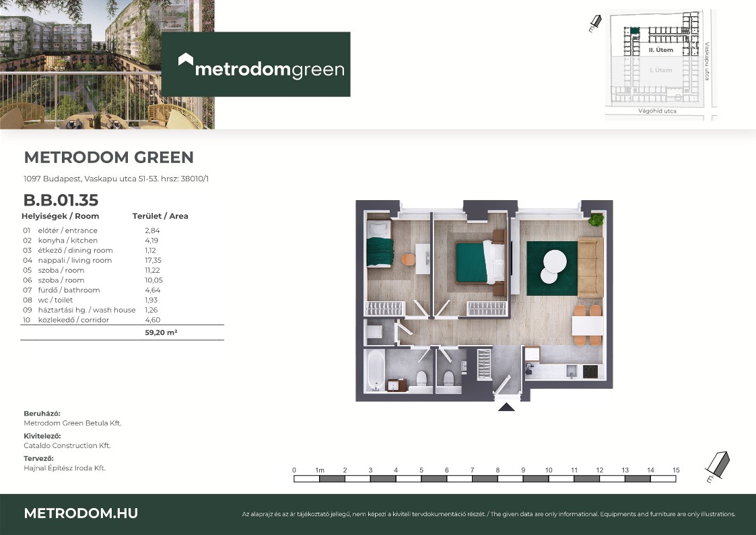
Task: Open the METRODOM.HU website link
Action: coord(81,513)
